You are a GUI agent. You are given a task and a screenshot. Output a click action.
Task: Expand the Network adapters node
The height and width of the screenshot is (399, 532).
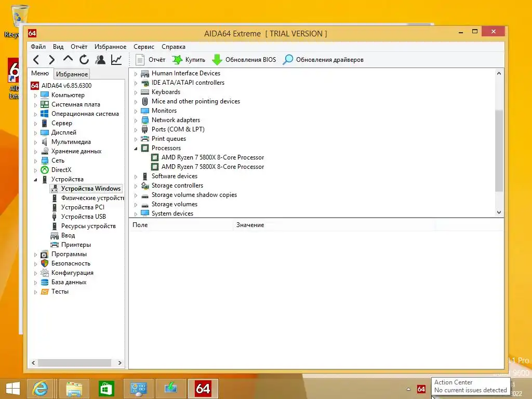click(x=136, y=121)
